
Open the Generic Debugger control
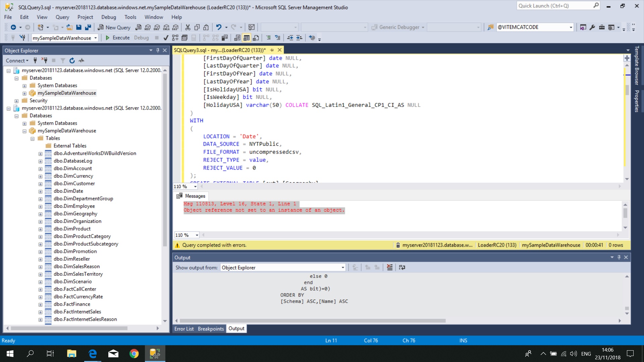398,27
